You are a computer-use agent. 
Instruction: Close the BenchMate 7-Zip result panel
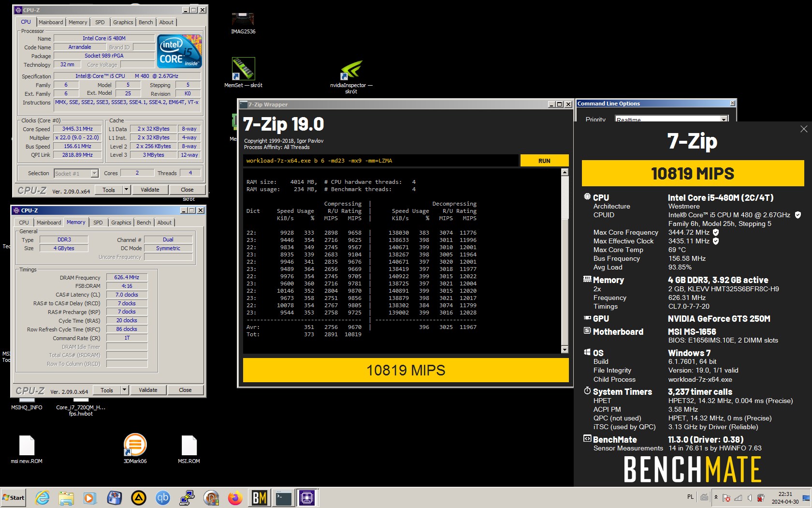[x=804, y=129]
